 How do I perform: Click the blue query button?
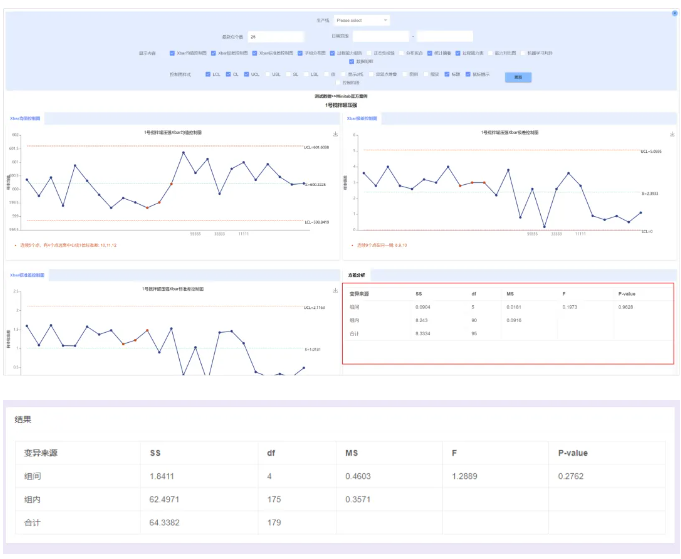click(517, 76)
